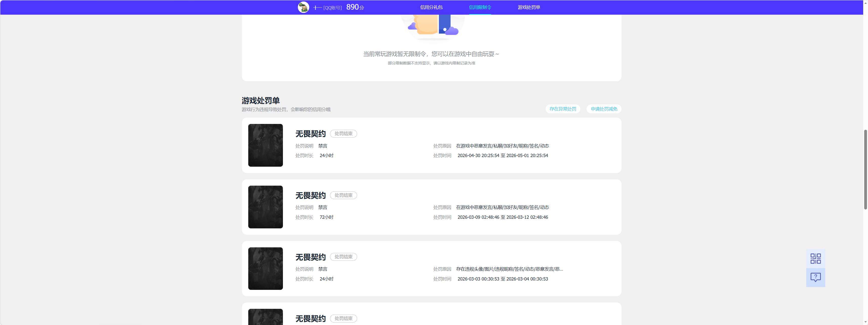This screenshot has width=868, height=325.
Task: Switch to 信用限制令 tab
Action: click(480, 7)
